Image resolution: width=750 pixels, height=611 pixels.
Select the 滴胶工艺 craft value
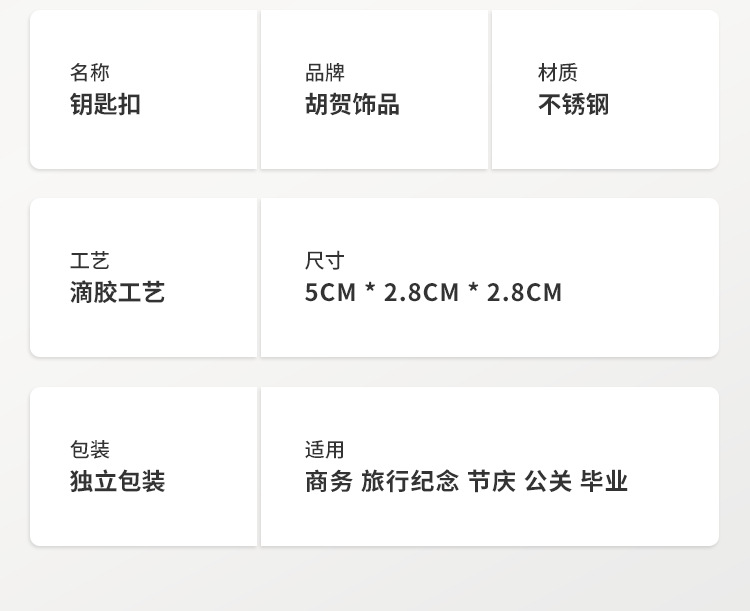click(x=117, y=293)
